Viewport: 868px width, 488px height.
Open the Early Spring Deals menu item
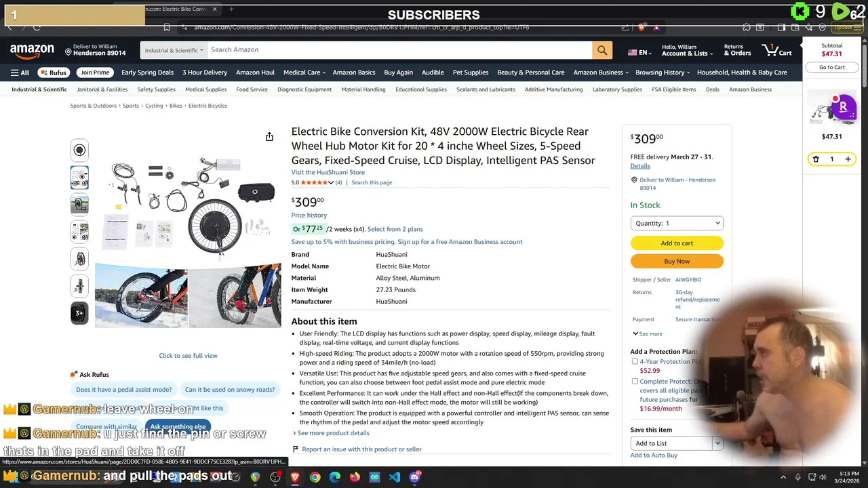click(147, 73)
